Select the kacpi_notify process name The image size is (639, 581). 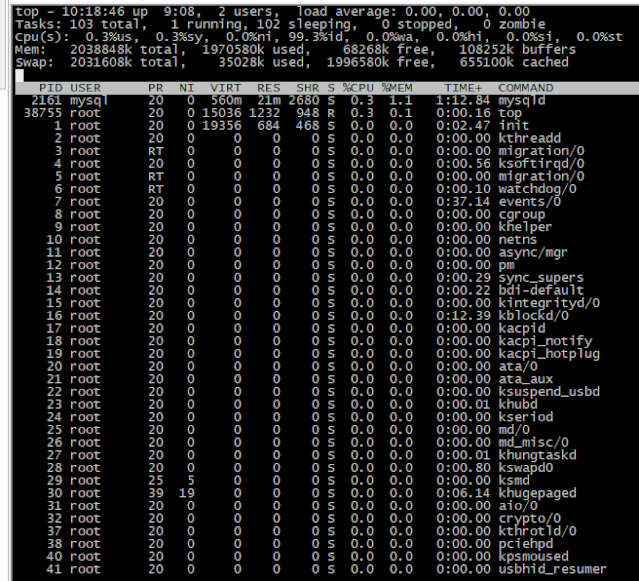545,341
